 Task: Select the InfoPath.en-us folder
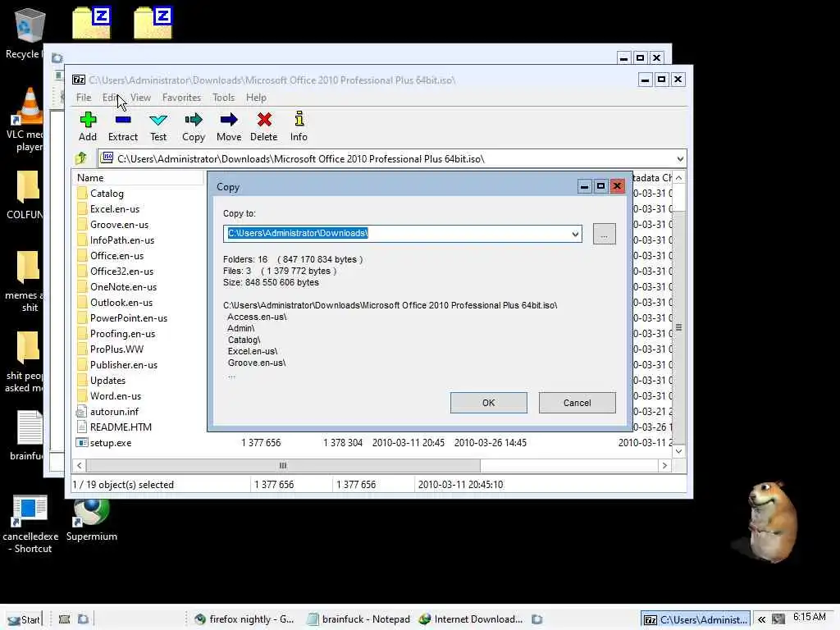point(122,240)
